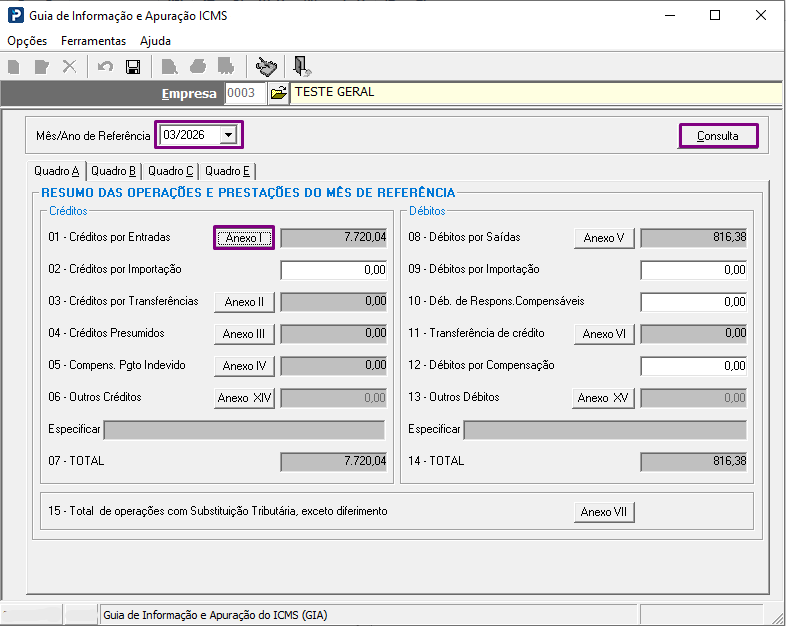Click the exit door icon in toolbar
786x626 pixels.
[x=301, y=67]
